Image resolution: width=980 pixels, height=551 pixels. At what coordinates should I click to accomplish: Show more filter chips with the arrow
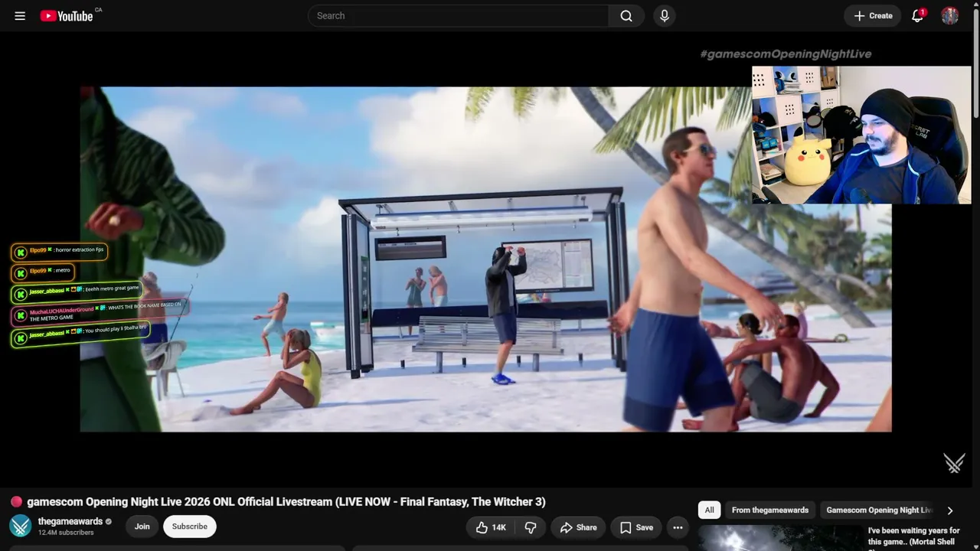pyautogui.click(x=950, y=510)
